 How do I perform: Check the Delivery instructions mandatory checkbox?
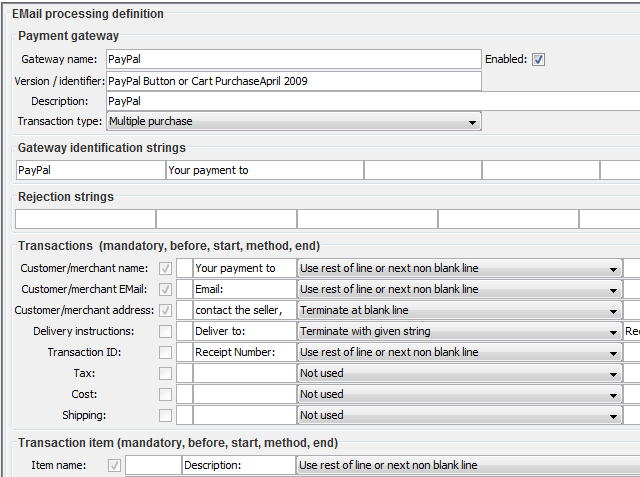[x=165, y=331]
